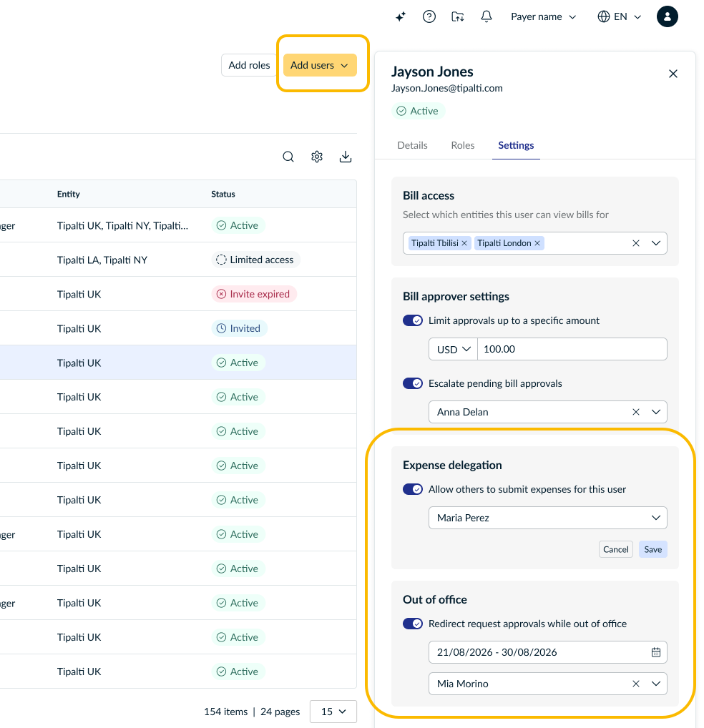Clear the Anna Delan escalation selection

coord(636,412)
